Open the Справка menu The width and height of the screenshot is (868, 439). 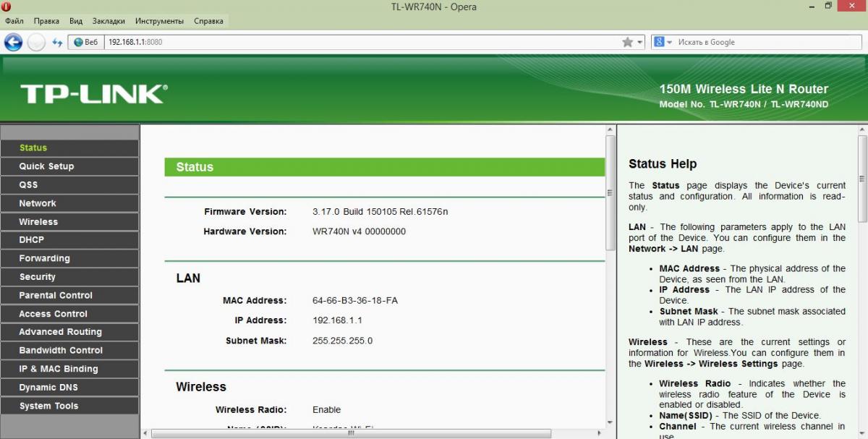tap(208, 21)
